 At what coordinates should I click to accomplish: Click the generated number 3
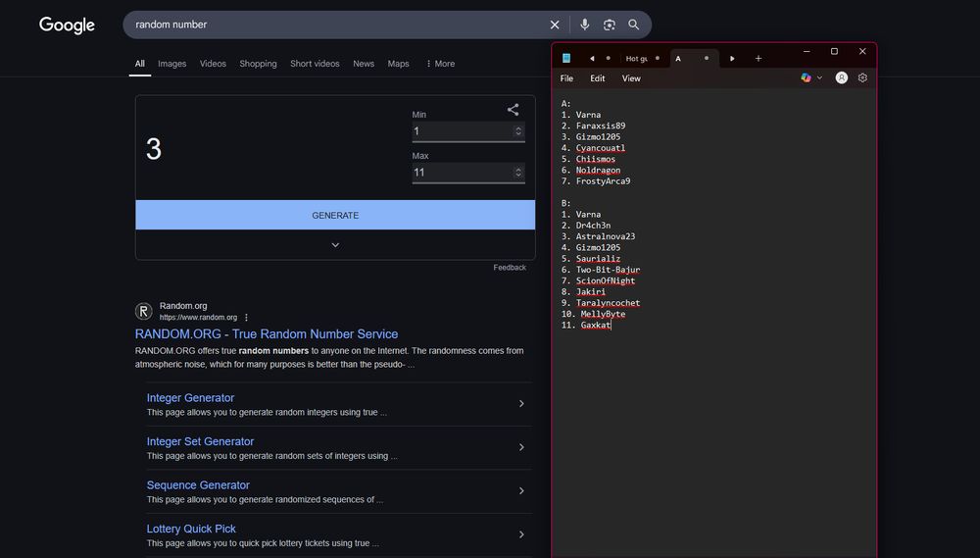[154, 149]
